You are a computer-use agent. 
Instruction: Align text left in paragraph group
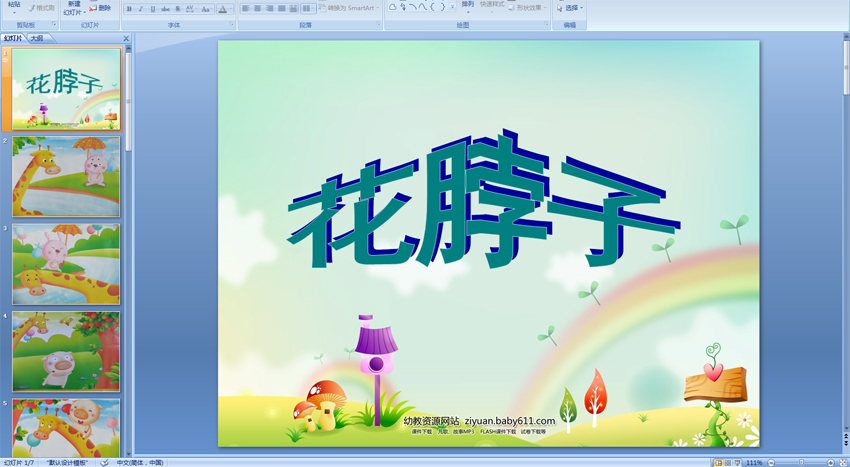pyautogui.click(x=246, y=9)
